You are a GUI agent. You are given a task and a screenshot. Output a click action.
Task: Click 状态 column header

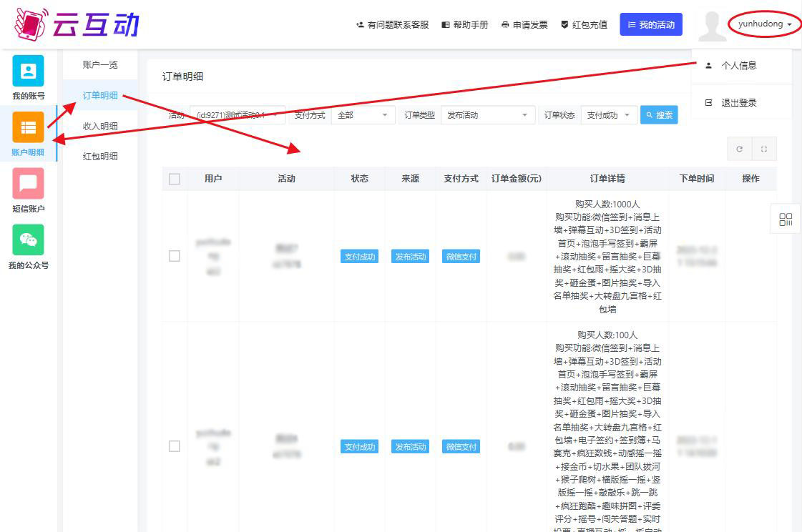pos(360,178)
